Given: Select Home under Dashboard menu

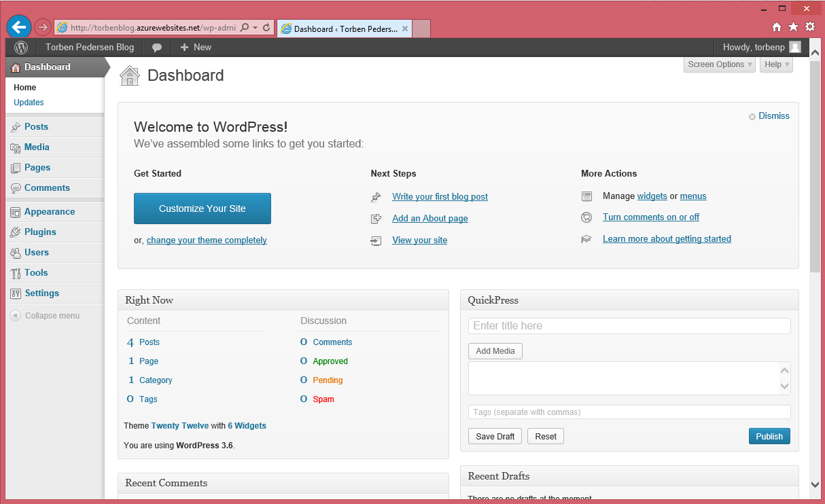Looking at the screenshot, I should tap(25, 88).
